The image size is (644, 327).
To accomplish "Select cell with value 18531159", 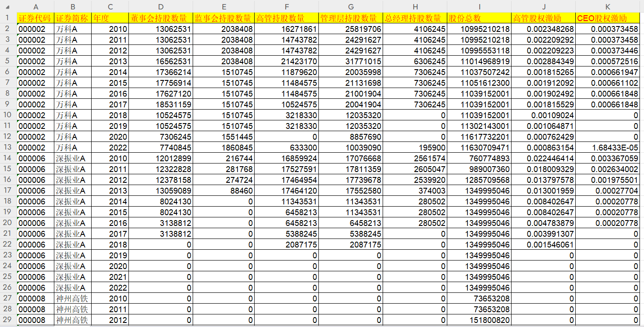I will click(161, 104).
